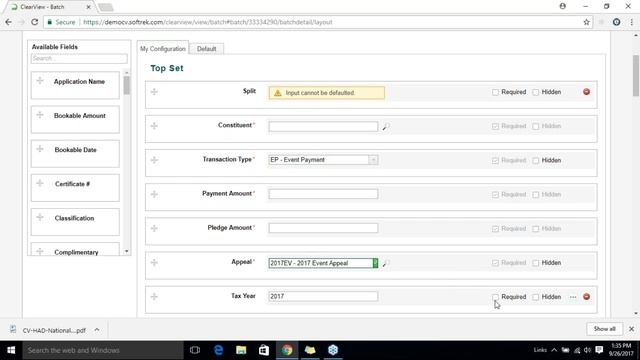Click into the Constituent input field

323,127
